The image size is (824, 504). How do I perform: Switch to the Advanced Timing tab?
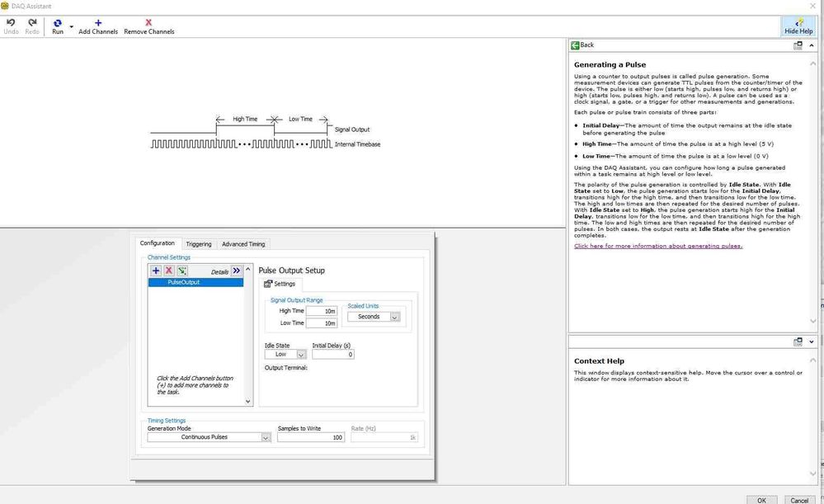[x=243, y=244]
